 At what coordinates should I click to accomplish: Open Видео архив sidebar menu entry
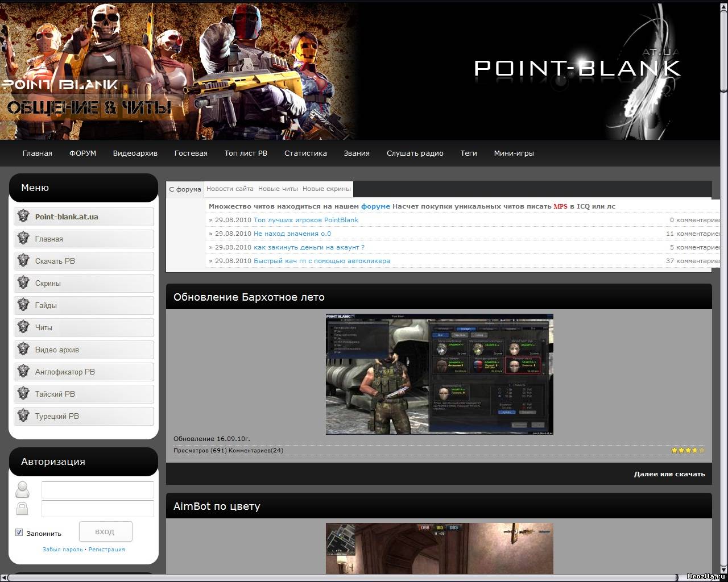[84, 350]
